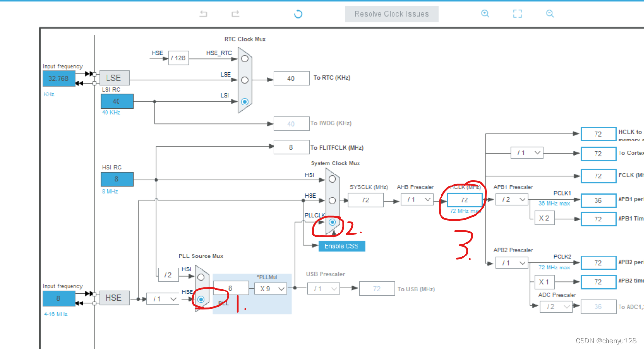Click To USB (MHz) 72 box
Viewport: 644px width, 349px height.
tap(377, 289)
